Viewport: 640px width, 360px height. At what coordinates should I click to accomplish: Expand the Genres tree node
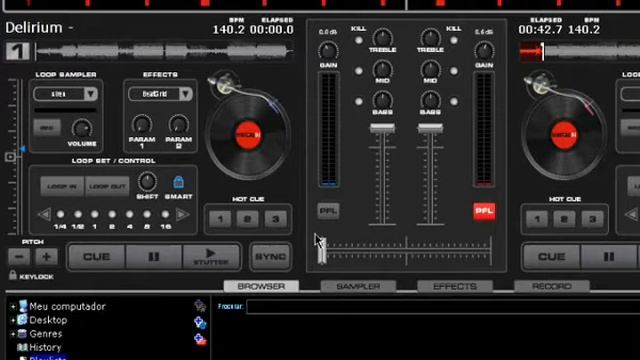[x=13, y=334]
